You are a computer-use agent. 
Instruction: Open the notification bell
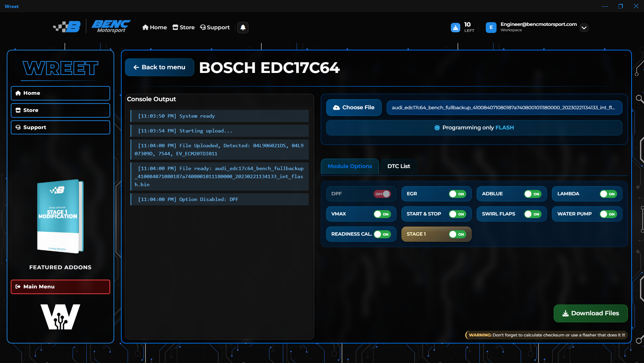[243, 28]
